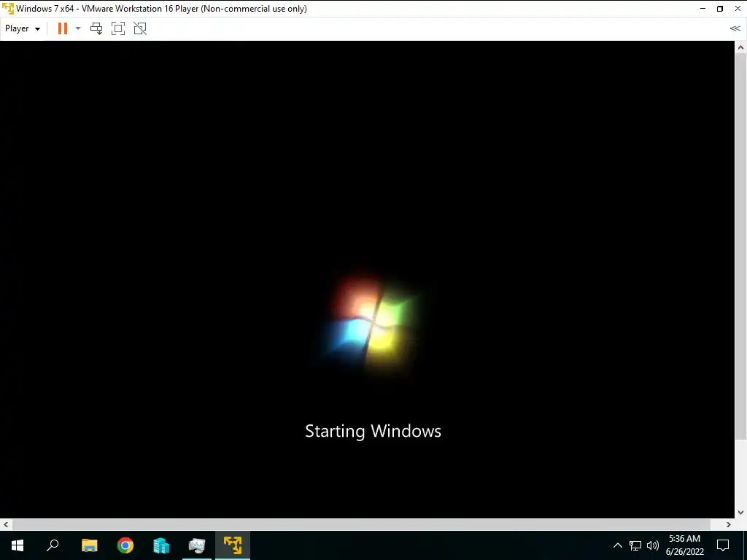Toggle Unity mode icon

[x=140, y=28]
